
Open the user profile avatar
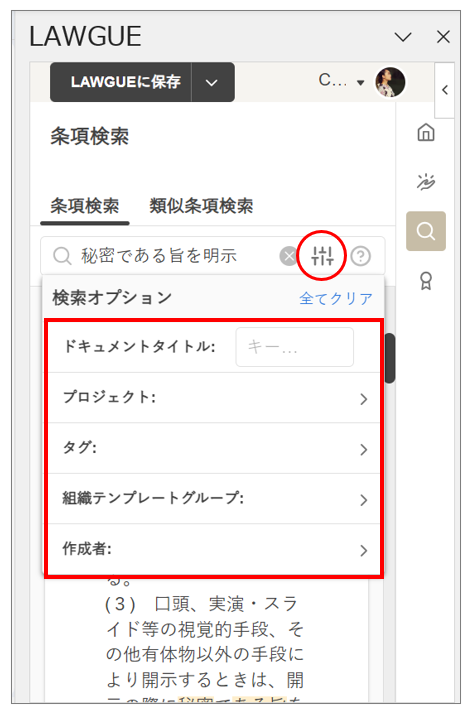coord(390,82)
